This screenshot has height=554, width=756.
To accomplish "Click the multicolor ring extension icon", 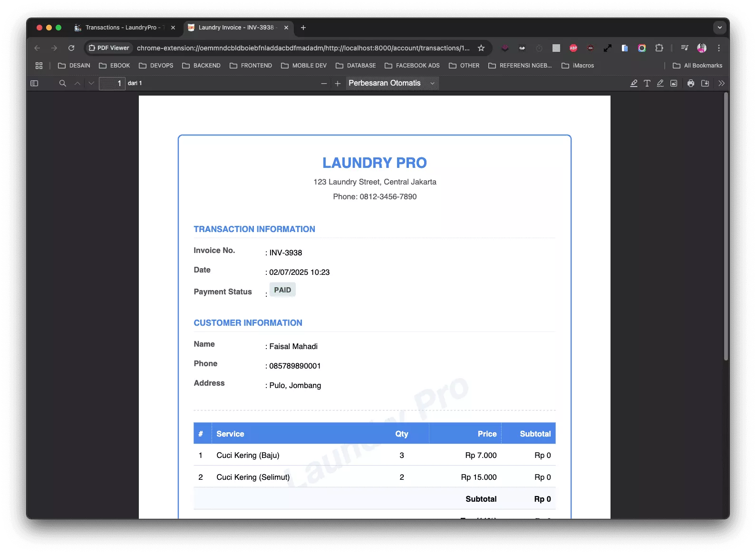I will 642,48.
